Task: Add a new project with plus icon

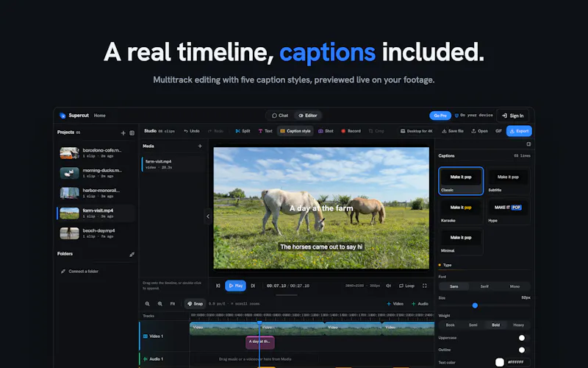Action: (x=123, y=133)
